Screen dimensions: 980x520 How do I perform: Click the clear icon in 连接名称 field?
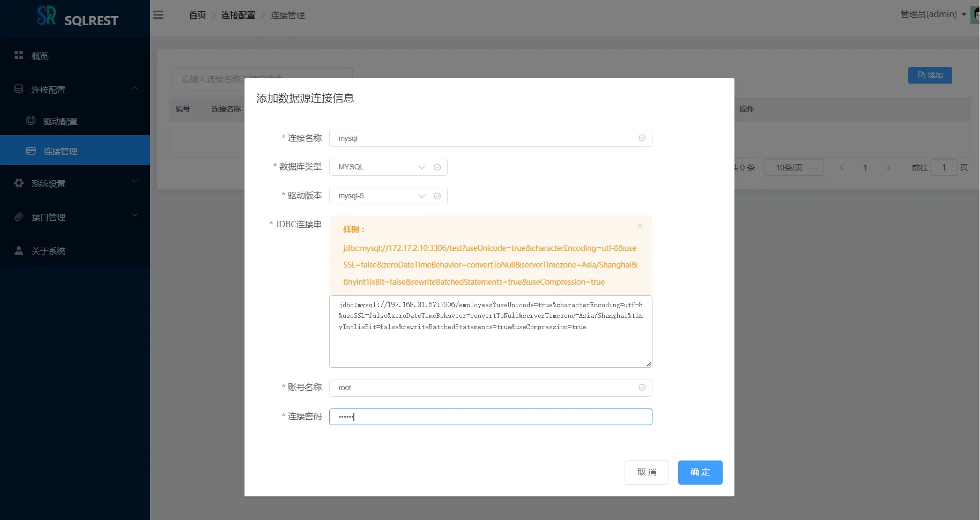click(642, 138)
